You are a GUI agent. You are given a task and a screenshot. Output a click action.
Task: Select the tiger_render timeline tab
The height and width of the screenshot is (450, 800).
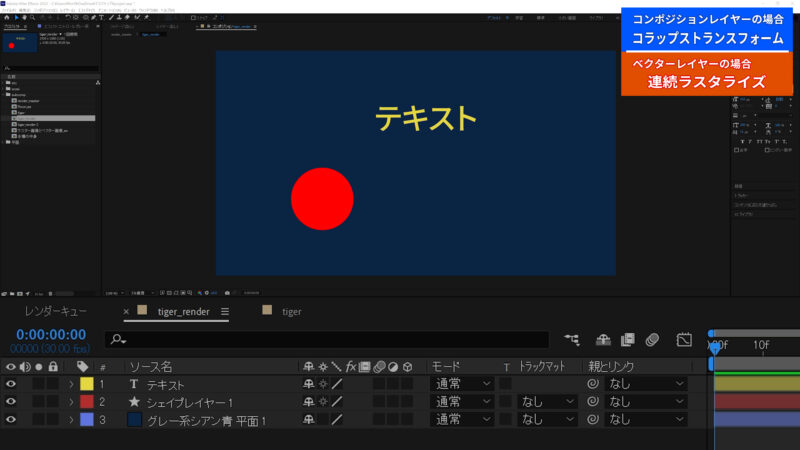tap(184, 312)
